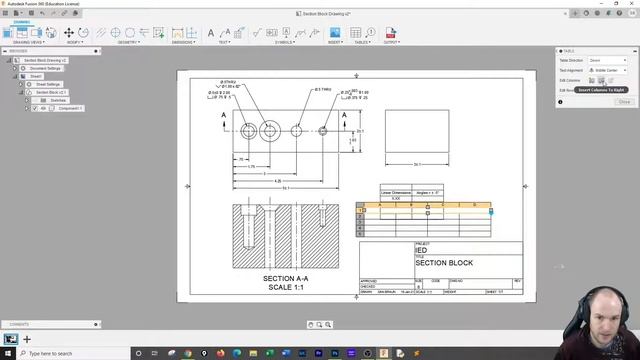Select the Table tool
640x360 pixels.
(356, 33)
